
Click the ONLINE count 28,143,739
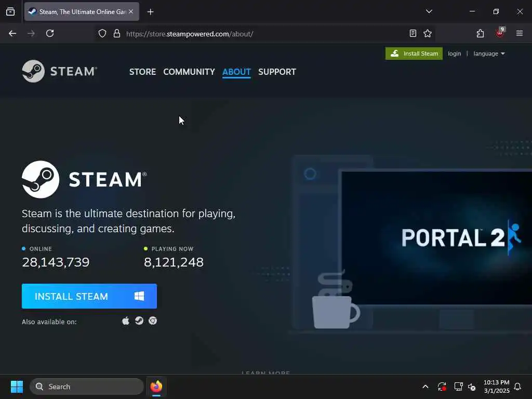click(x=56, y=262)
